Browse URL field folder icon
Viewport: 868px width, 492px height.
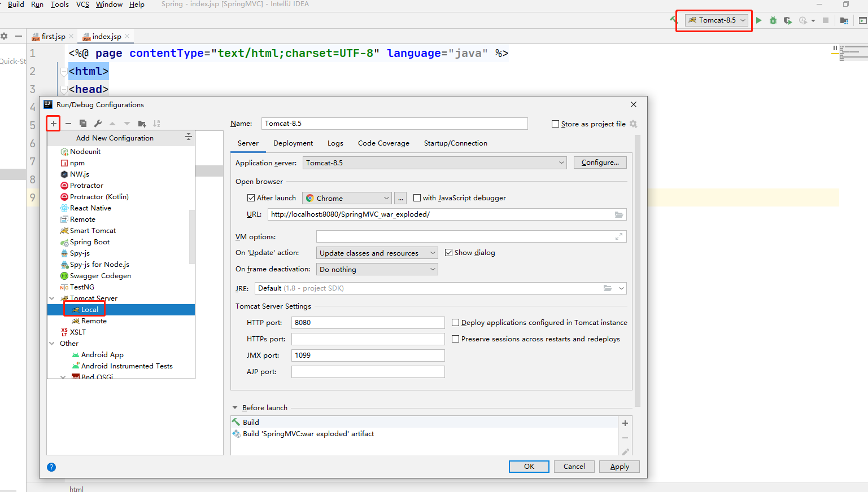pyautogui.click(x=619, y=214)
